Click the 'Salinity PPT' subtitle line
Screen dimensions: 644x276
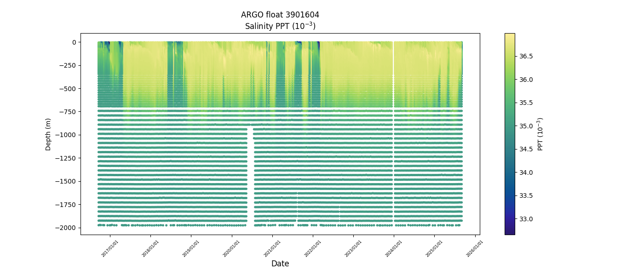pos(280,26)
